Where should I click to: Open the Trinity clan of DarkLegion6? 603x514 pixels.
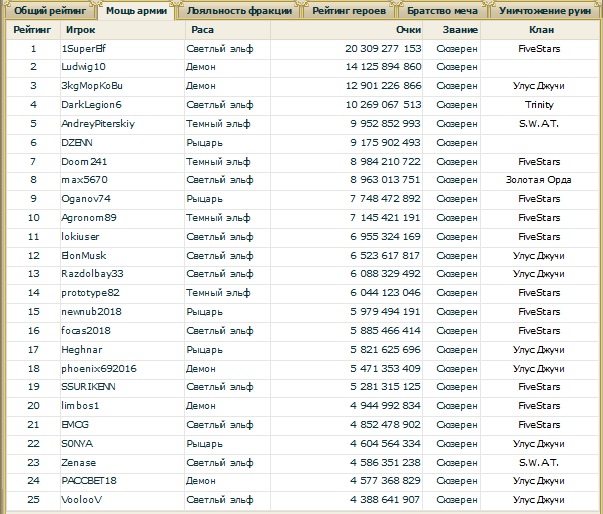[538, 104]
